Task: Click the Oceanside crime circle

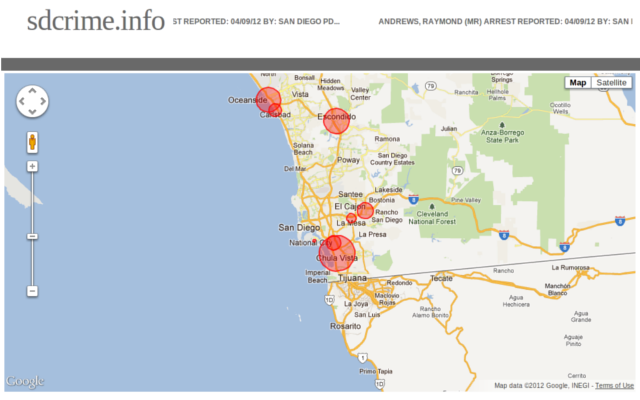Action: click(268, 100)
